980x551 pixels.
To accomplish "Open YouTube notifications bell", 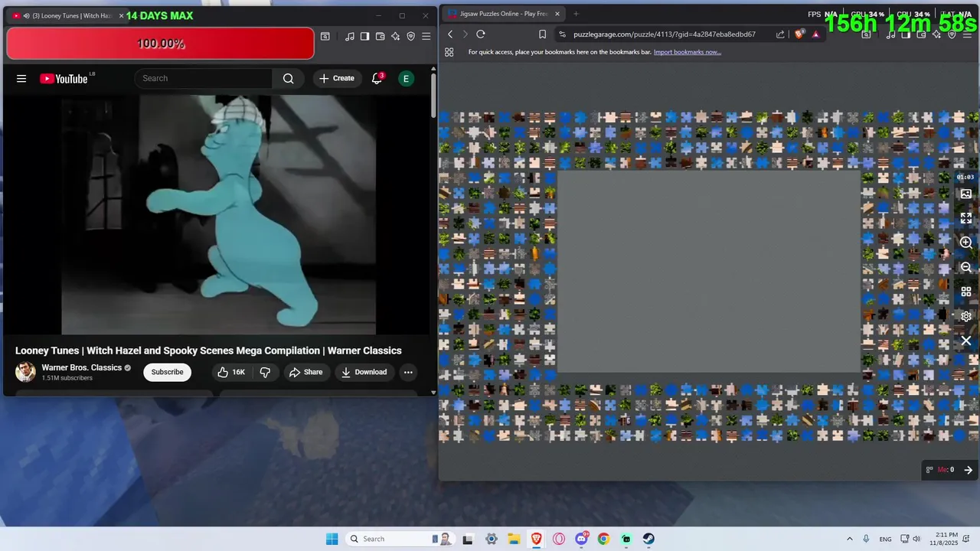I will [377, 78].
